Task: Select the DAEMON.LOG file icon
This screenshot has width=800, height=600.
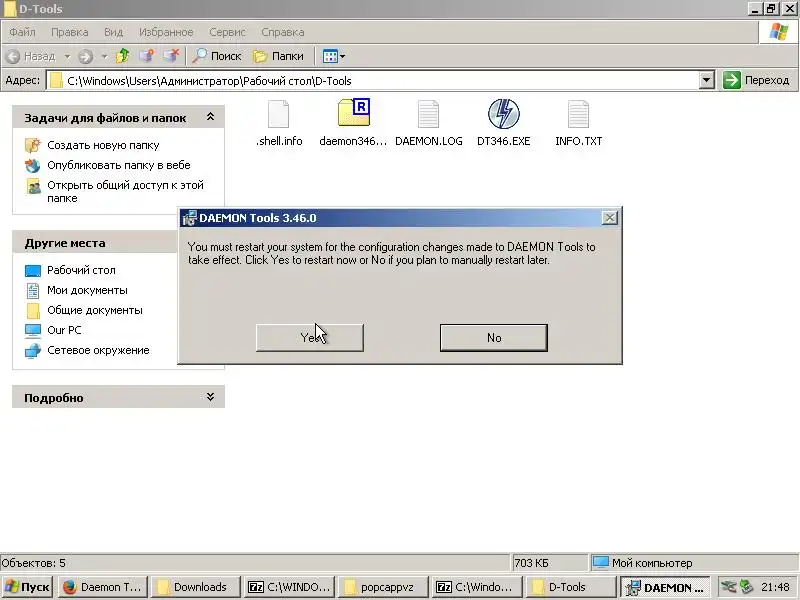Action: pyautogui.click(x=428, y=114)
